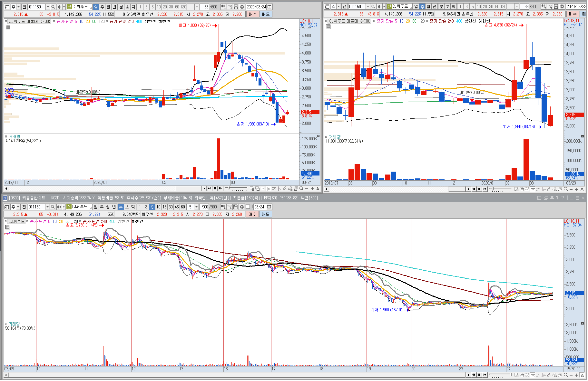
Task: Adjust zoom slider at bottom chart footer
Action: [500, 375]
